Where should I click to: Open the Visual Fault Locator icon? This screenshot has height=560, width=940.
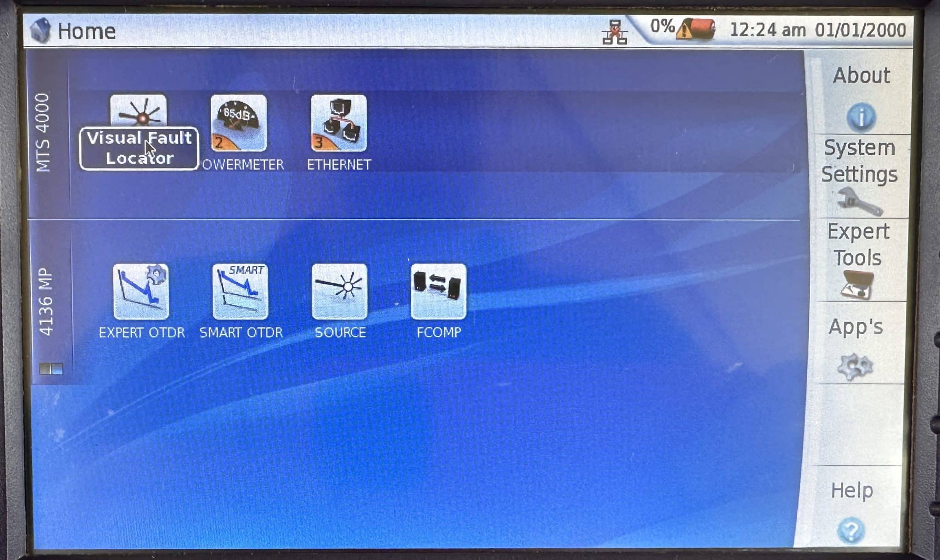(x=138, y=110)
